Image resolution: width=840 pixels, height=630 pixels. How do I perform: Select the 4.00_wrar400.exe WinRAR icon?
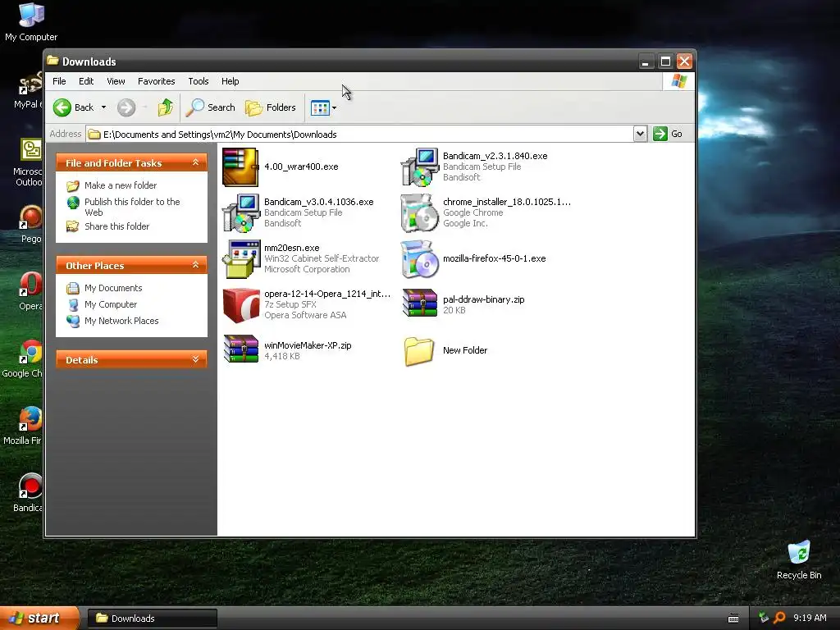(x=240, y=167)
